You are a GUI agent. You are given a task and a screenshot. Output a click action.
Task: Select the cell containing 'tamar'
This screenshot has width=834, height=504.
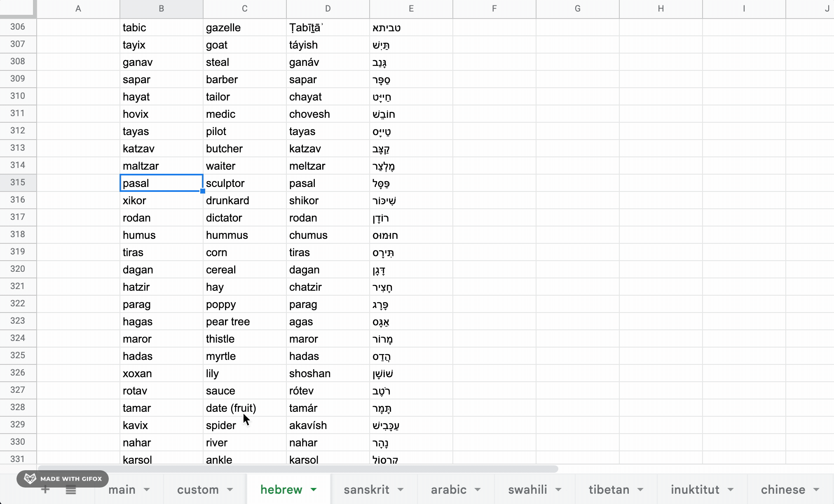(161, 408)
